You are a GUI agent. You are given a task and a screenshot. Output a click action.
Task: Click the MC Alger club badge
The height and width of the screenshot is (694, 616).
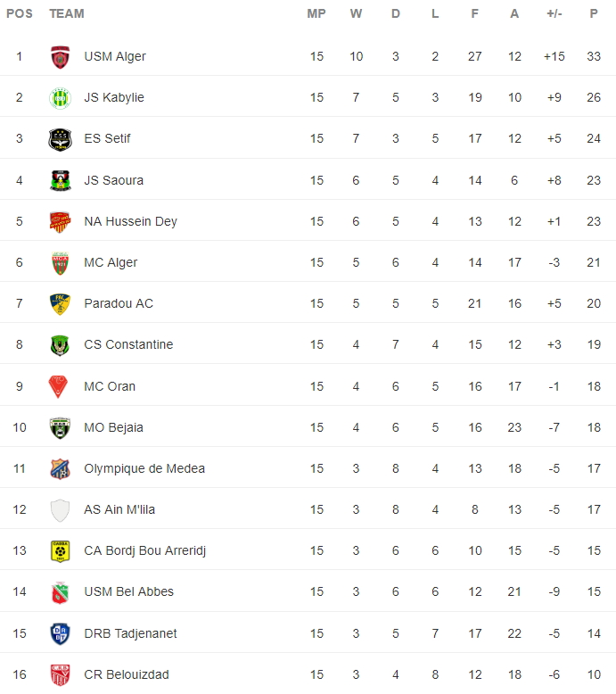pos(60,263)
